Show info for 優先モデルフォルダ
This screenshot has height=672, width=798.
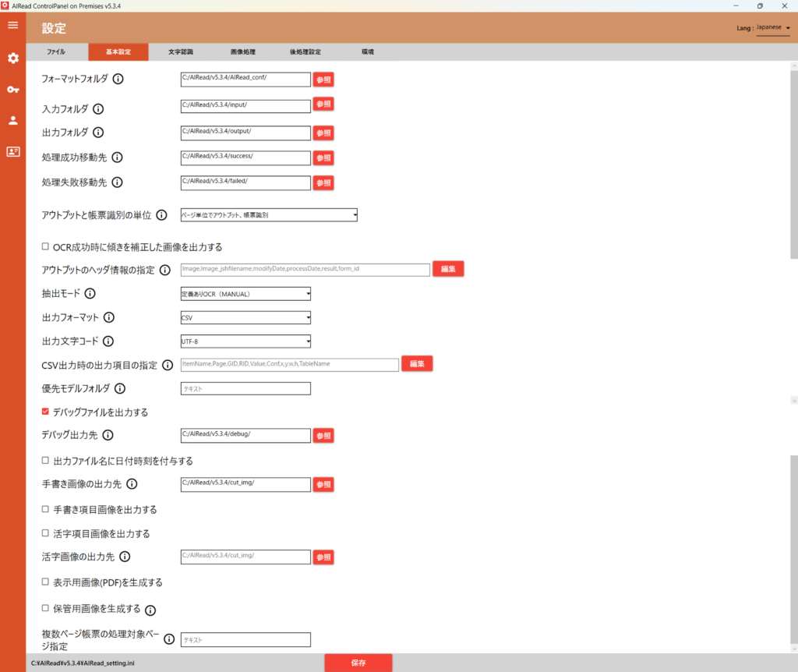pyautogui.click(x=119, y=388)
